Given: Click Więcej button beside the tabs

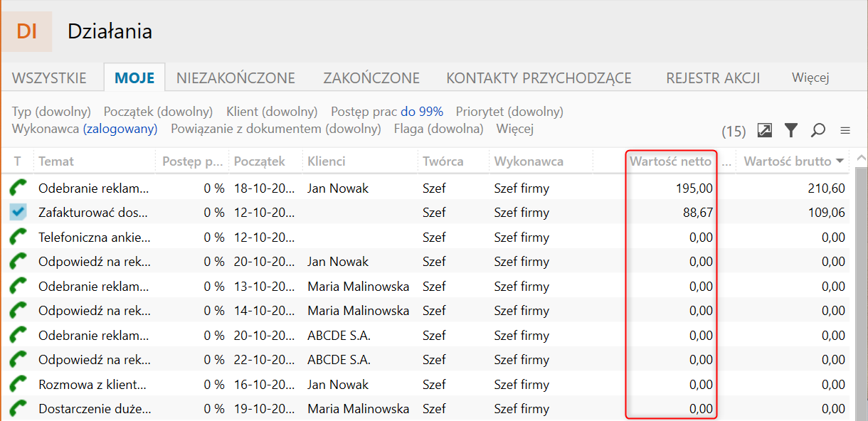Looking at the screenshot, I should [810, 78].
